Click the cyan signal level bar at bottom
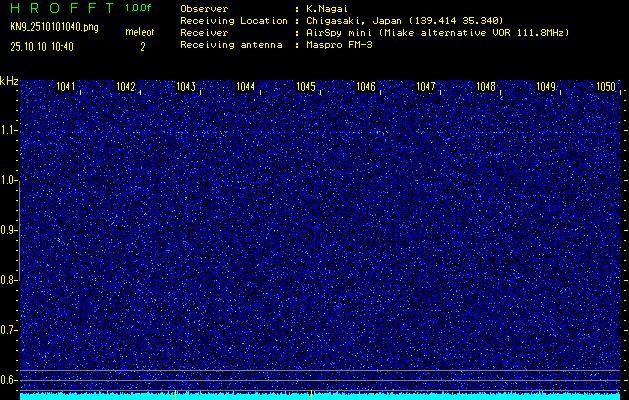This screenshot has width=629, height=400. 320,396
